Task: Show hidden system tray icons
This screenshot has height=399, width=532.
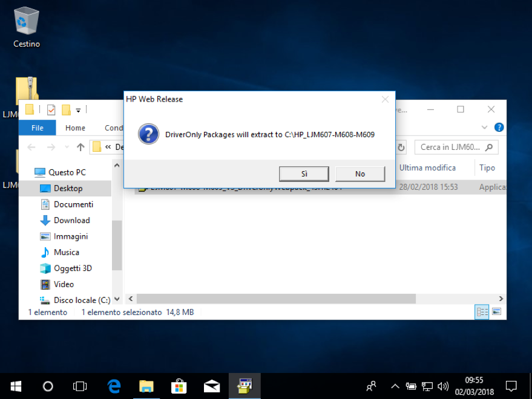Action: [395, 386]
